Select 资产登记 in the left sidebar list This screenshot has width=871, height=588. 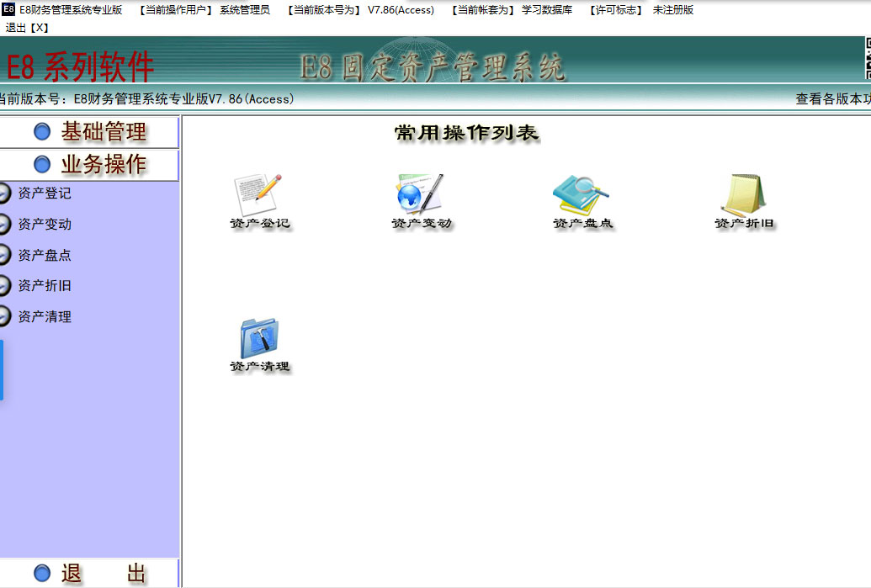45,193
